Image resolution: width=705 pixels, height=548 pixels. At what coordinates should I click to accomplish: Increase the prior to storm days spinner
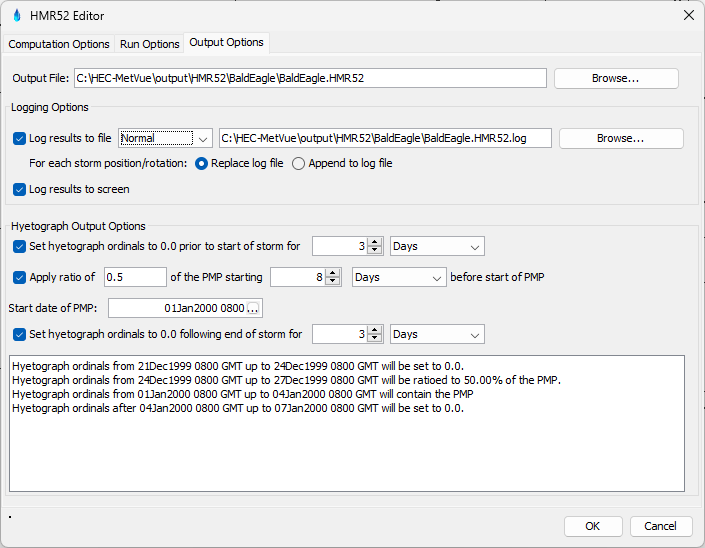pyautogui.click(x=375, y=241)
